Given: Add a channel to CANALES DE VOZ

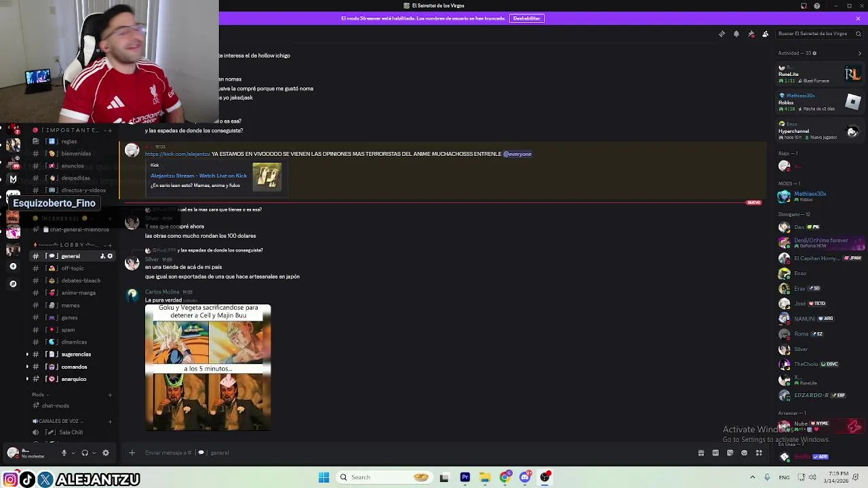Looking at the screenshot, I should tap(111, 421).
